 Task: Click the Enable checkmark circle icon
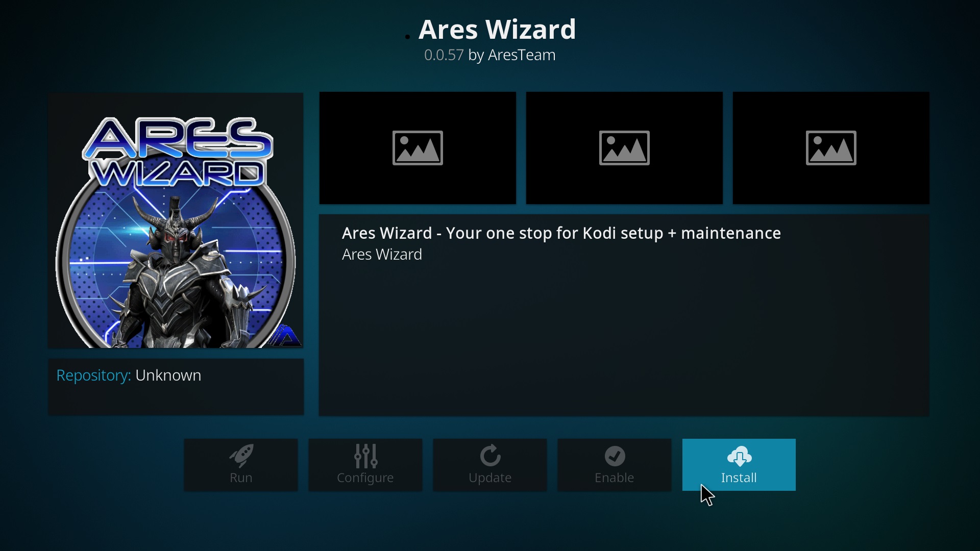tap(615, 456)
